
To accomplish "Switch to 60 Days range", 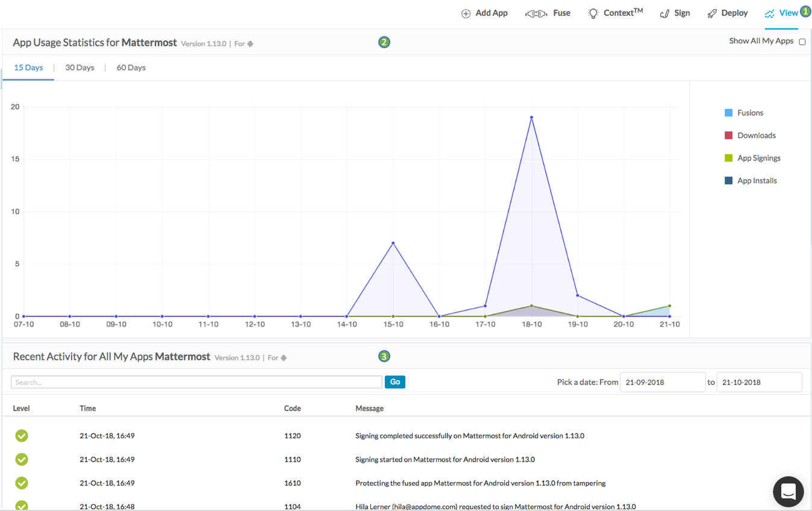I will tap(131, 67).
